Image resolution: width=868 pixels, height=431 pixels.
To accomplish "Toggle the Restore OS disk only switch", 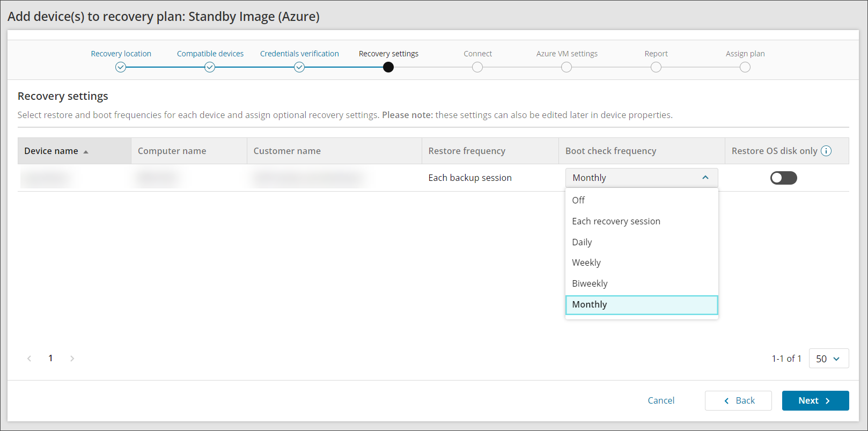I will [x=784, y=178].
